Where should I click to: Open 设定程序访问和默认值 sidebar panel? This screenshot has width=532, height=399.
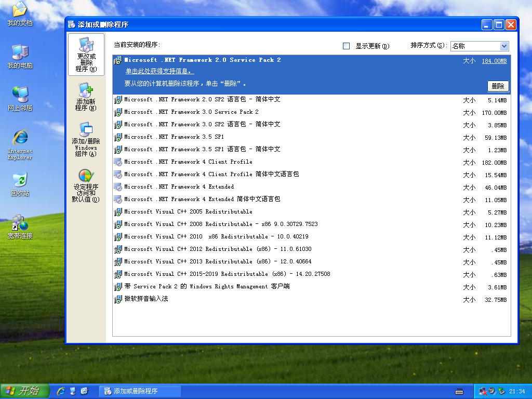86,186
